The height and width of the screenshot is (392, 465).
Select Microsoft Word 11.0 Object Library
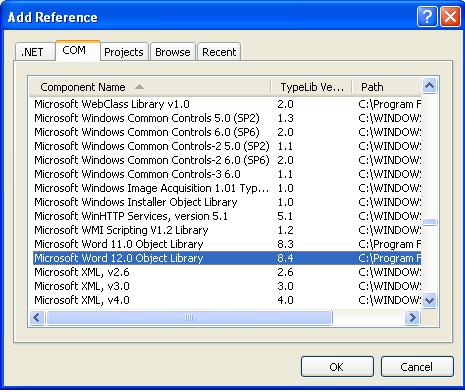pos(227,244)
